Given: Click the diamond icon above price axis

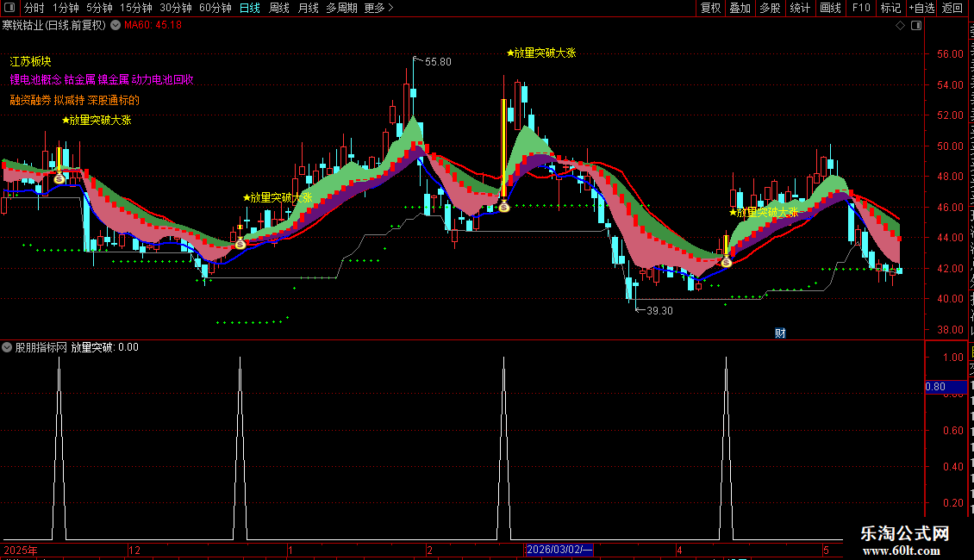Looking at the screenshot, I should [x=900, y=26].
